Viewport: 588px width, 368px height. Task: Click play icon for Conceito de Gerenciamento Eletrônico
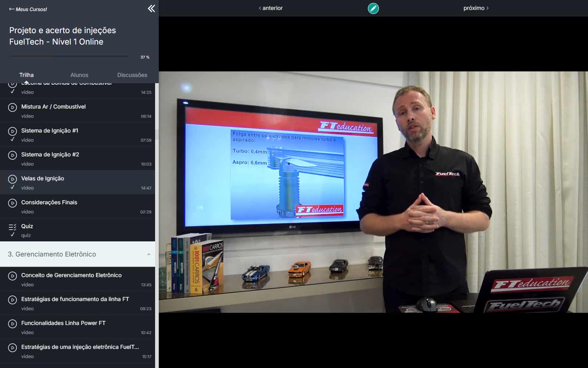12,276
